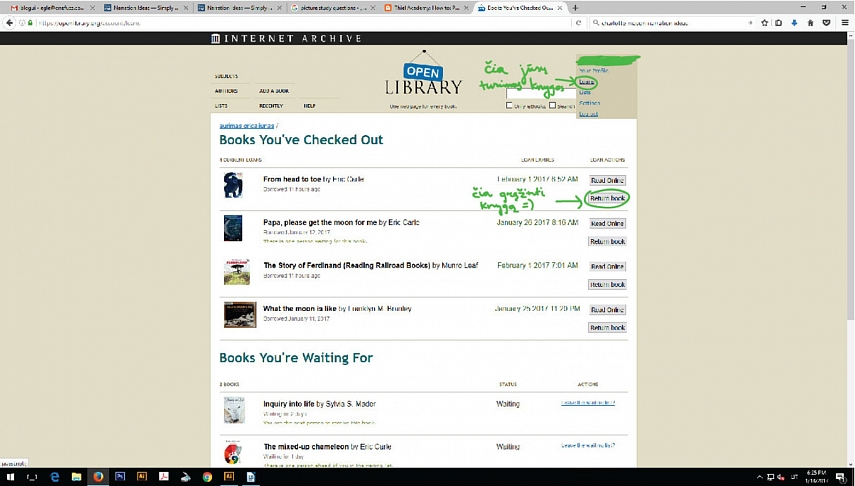Open What the moon is like cover thumbnail

tap(240, 315)
